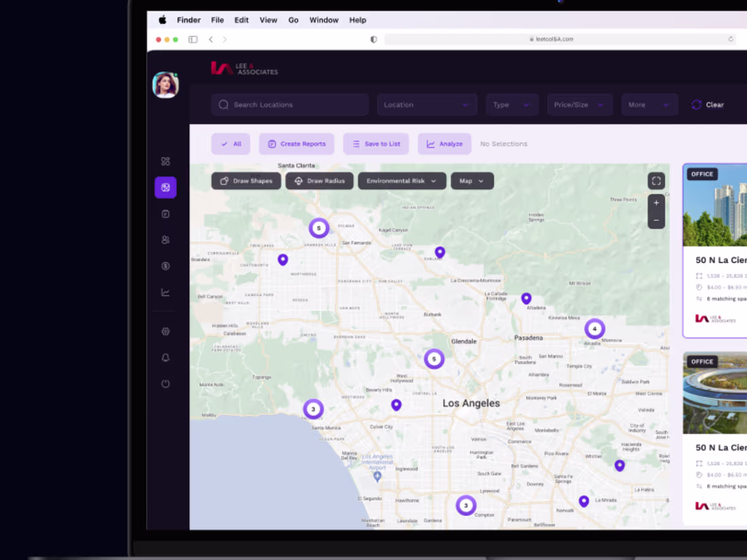This screenshot has height=560, width=747.
Task: Open the Go menu in menu bar
Action: tap(293, 20)
